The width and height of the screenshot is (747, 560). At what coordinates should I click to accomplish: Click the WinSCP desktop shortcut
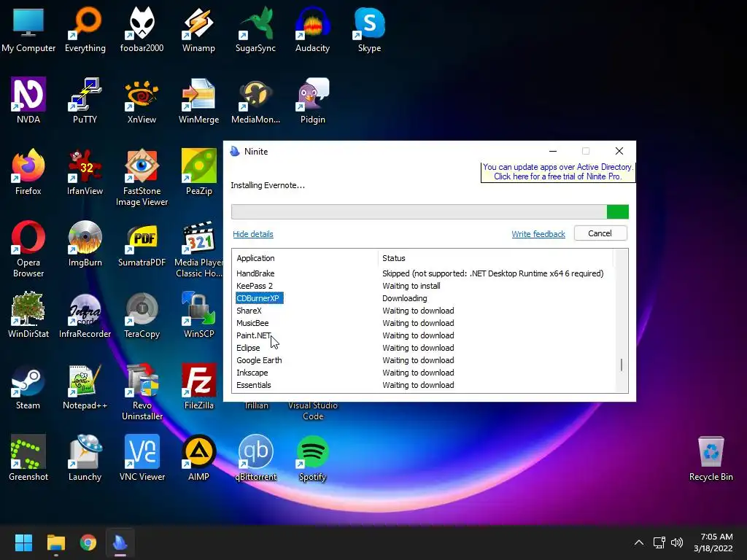198,315
